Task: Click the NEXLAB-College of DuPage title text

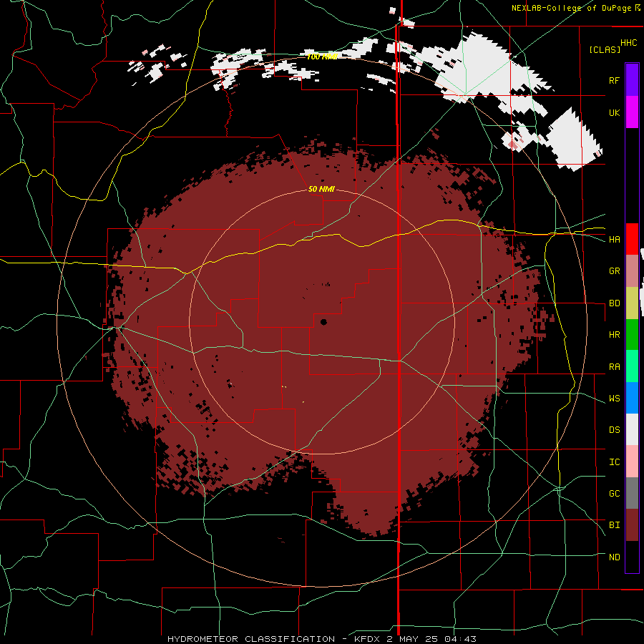Action: (571, 8)
